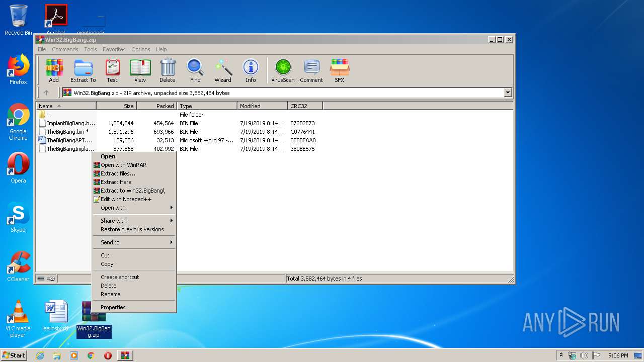The height and width of the screenshot is (362, 644).
Task: Expand the archive path dropdown
Action: 508,93
